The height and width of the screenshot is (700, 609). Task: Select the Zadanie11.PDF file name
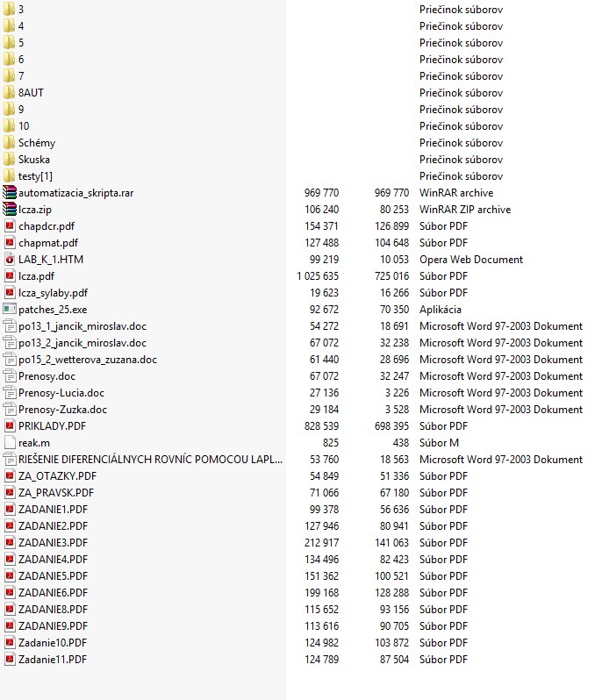pos(53,660)
